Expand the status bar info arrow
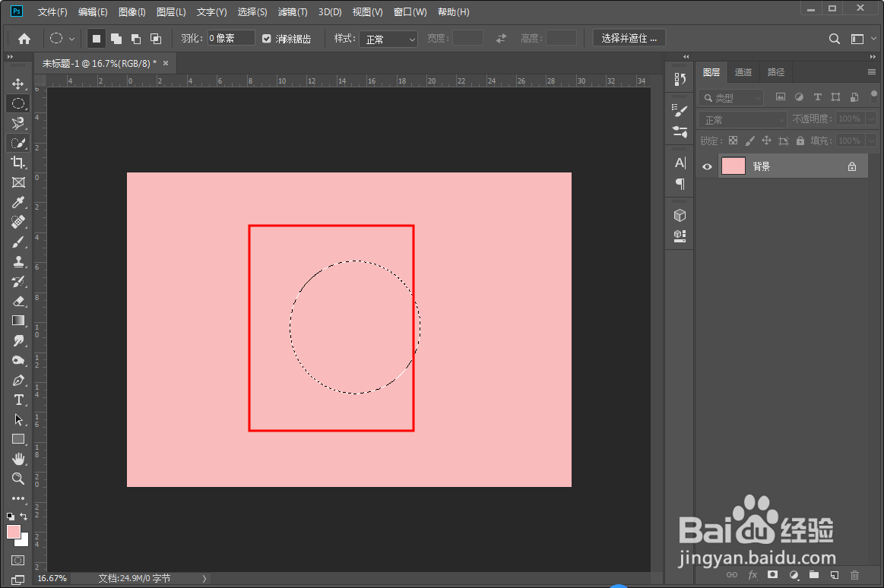 tap(204, 578)
